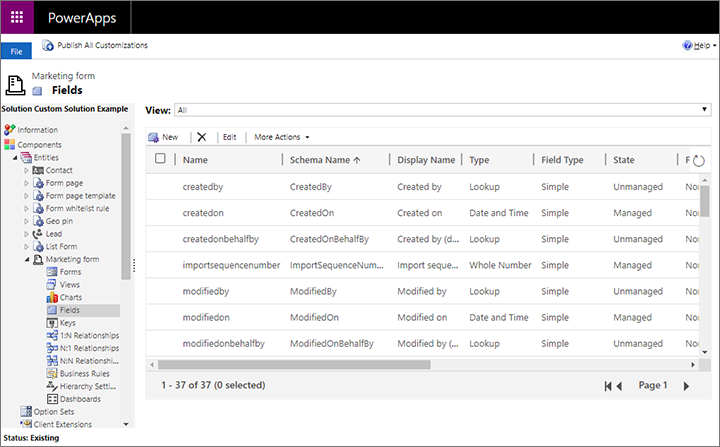Click the Hierarchy Settings icon

pyautogui.click(x=52, y=386)
